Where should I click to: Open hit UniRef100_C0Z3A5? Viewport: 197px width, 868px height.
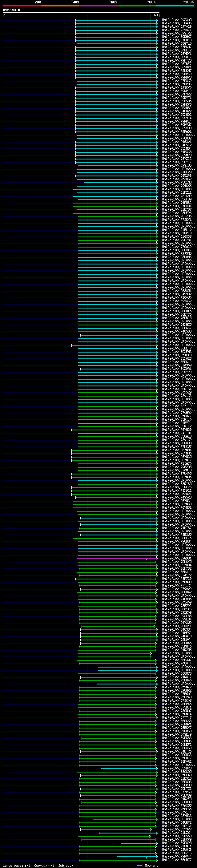point(177,20)
